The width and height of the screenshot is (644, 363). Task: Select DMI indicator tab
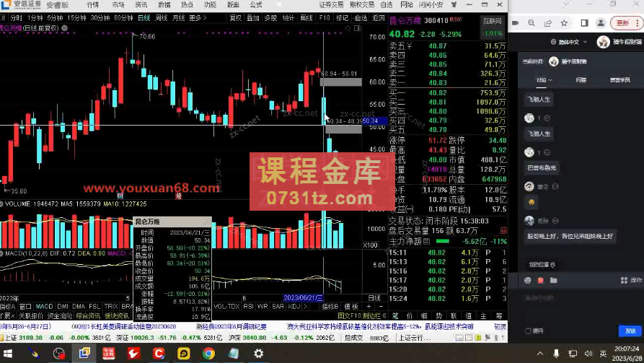pyautogui.click(x=63, y=307)
